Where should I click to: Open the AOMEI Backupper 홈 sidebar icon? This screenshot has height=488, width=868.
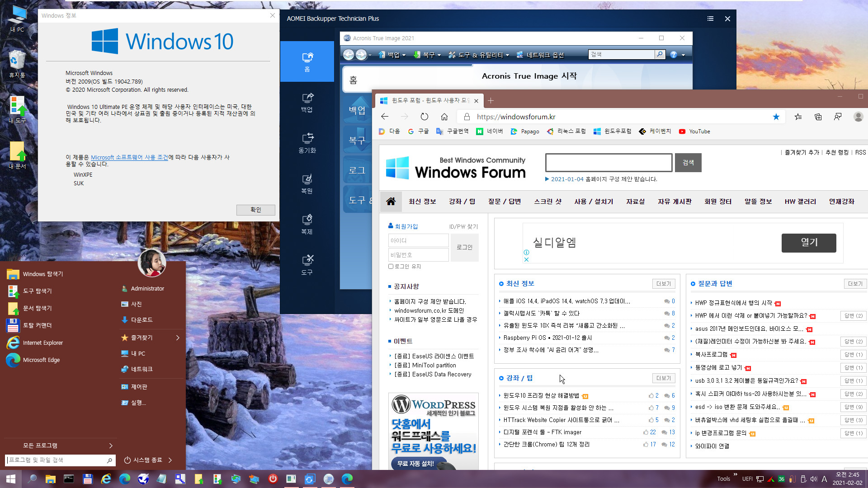point(307,61)
